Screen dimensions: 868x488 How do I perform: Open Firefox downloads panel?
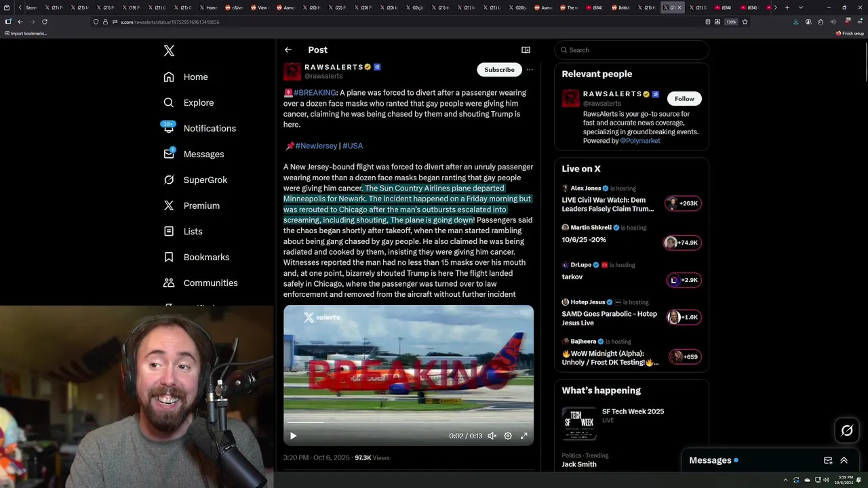795,22
